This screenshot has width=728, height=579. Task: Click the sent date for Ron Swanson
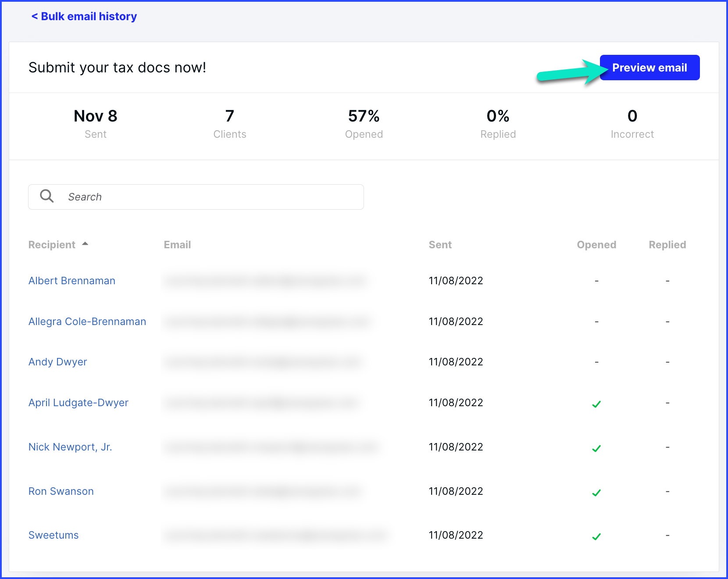(x=456, y=491)
